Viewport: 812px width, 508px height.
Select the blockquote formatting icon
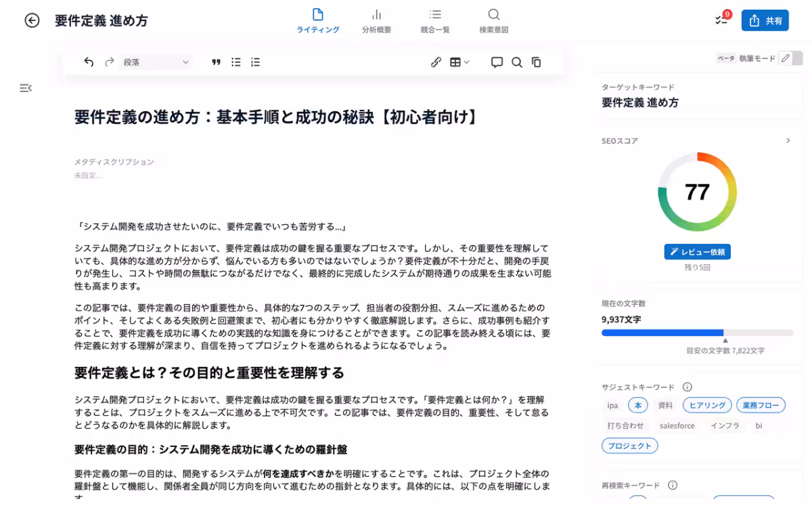click(x=216, y=62)
